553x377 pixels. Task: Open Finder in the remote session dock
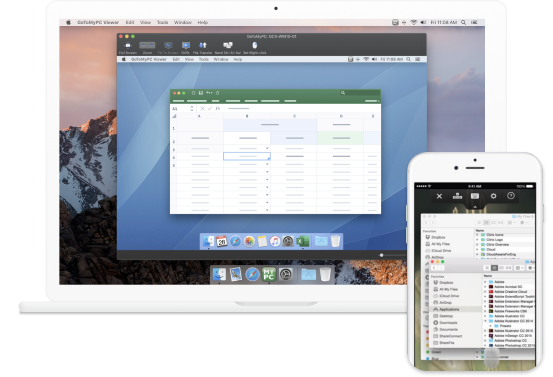pos(208,241)
